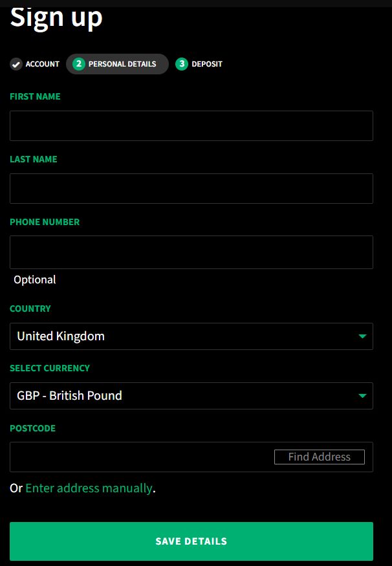The image size is (392, 566).
Task: Open the Enter address manually link
Action: pyautogui.click(x=89, y=488)
